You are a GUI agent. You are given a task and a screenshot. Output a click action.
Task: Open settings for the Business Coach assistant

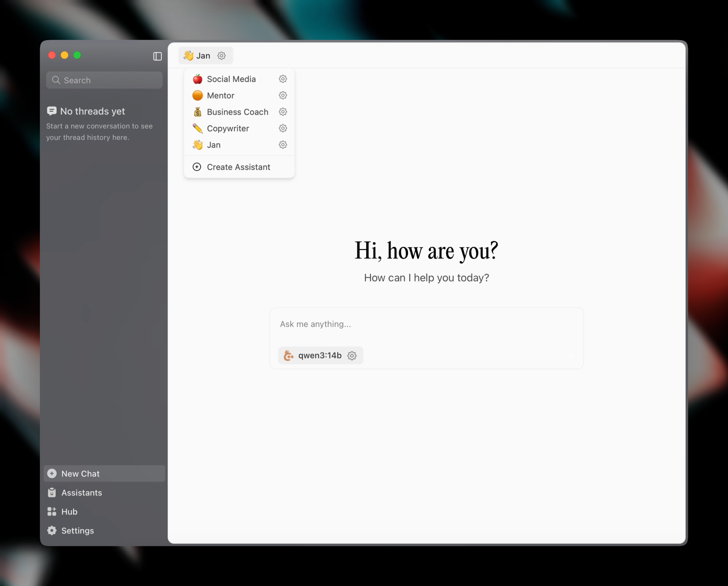[x=283, y=112]
